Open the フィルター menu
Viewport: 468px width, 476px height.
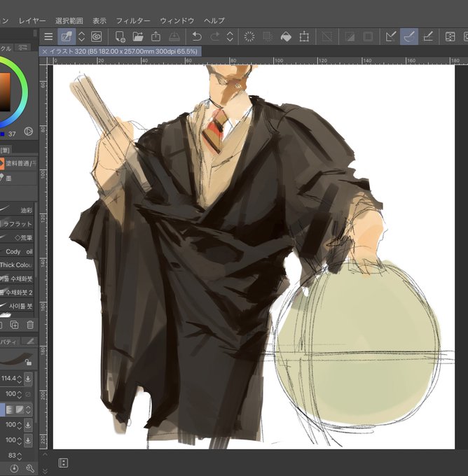133,20
